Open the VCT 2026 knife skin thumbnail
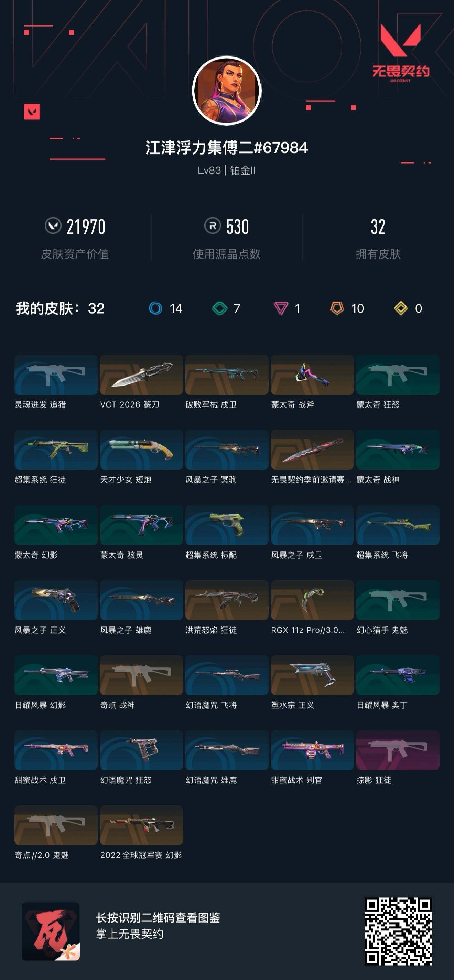Viewport: 454px width, 980px height. coord(141,375)
